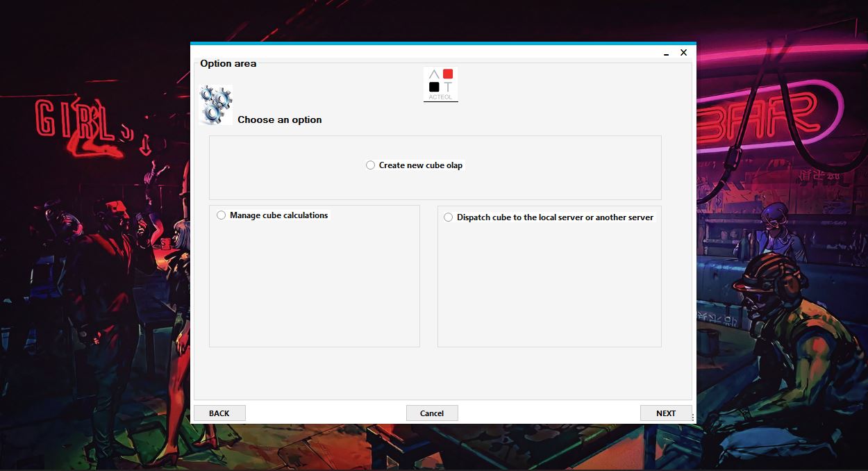
Task: Proceed using the NEXT button
Action: [666, 413]
